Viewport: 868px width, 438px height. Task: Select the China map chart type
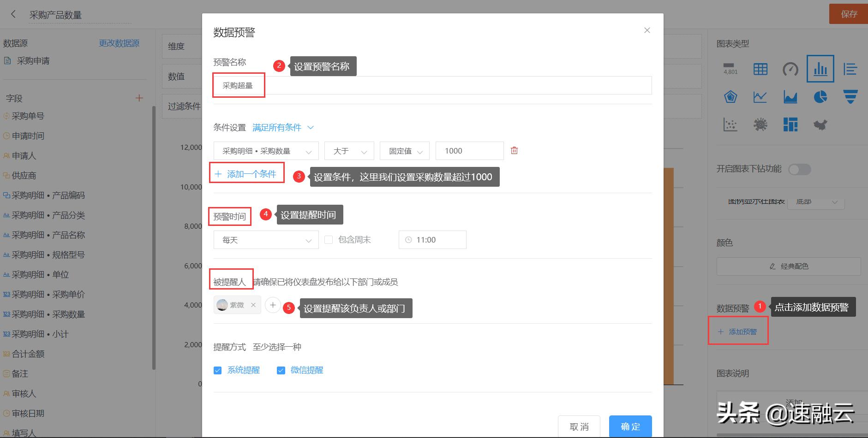820,124
